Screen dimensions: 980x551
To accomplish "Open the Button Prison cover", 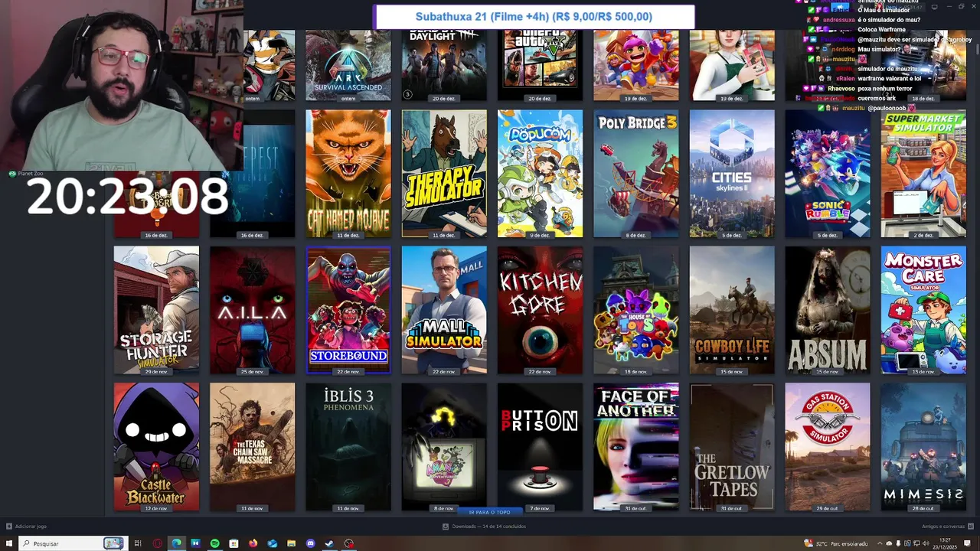I will pos(540,447).
